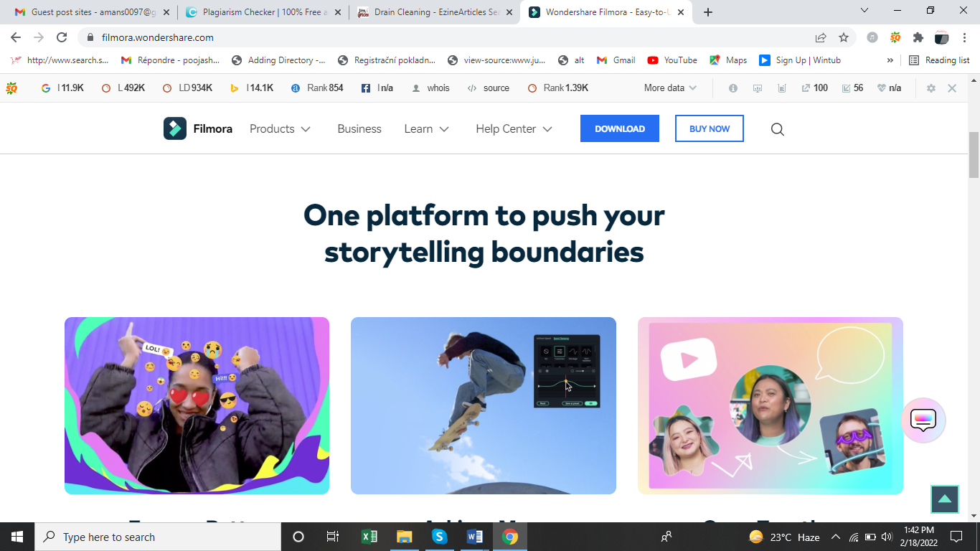Expand the Help Center menu
Screen dimensions: 980x551
[x=514, y=129]
